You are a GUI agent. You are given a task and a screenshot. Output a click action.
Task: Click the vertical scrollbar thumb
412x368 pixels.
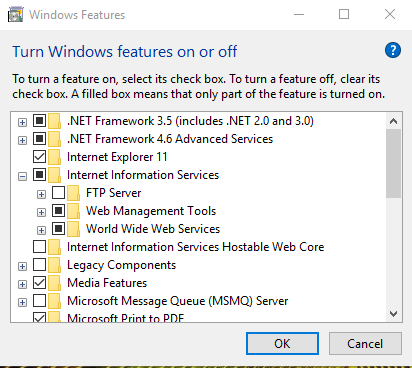click(x=393, y=163)
